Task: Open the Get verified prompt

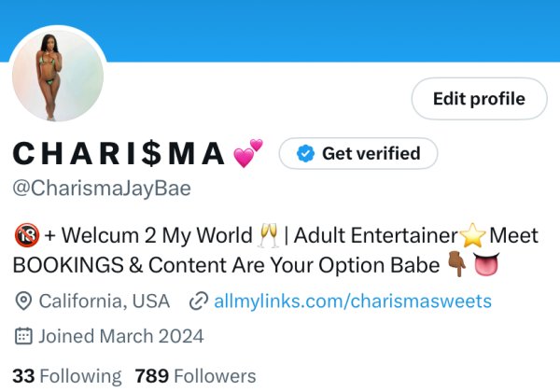Action: coord(358,153)
